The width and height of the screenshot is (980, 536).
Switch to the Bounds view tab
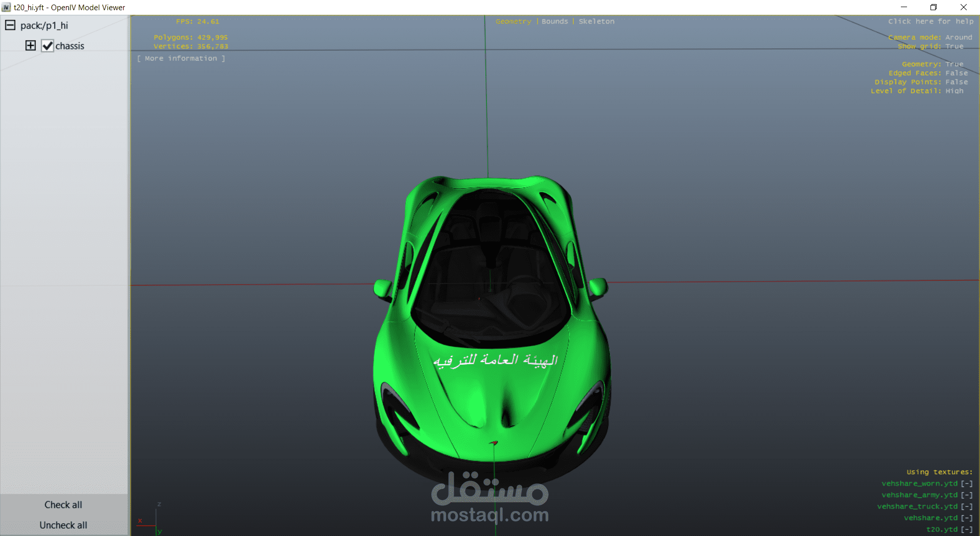(555, 21)
